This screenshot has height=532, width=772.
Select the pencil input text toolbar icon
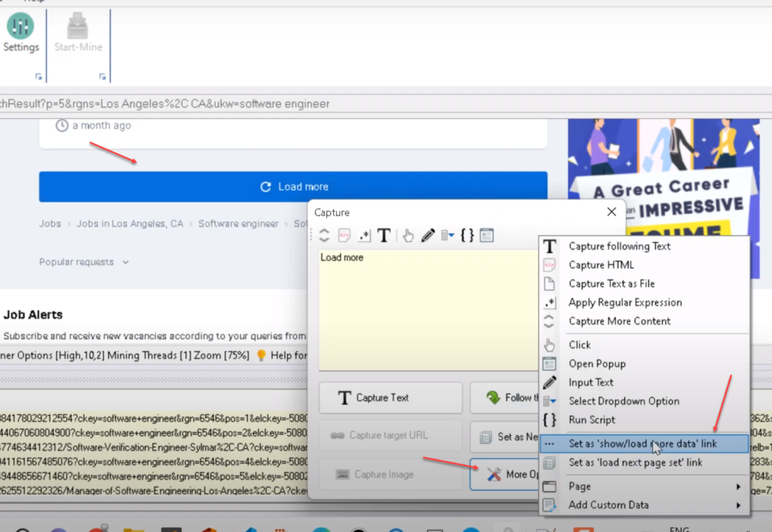click(x=427, y=236)
